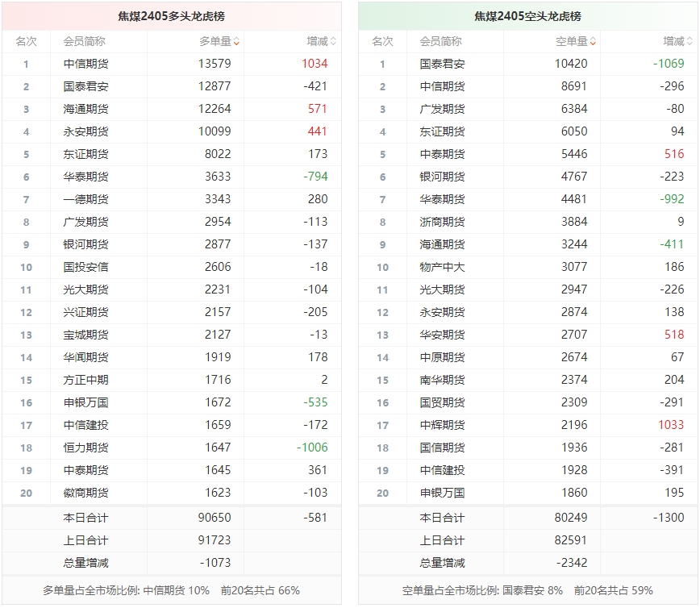Image resolution: width=700 pixels, height=608 pixels.
Task: Click long volume value 12264
Action: 215,109
